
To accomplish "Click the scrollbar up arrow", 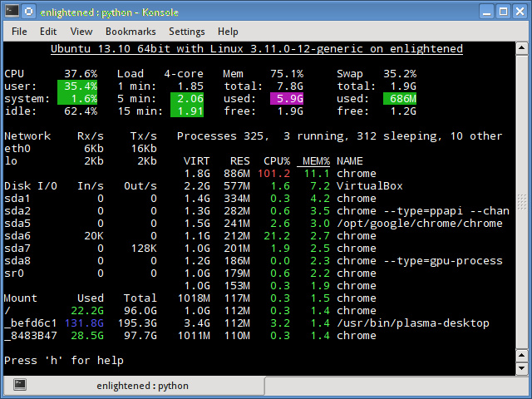I will (x=522, y=47).
